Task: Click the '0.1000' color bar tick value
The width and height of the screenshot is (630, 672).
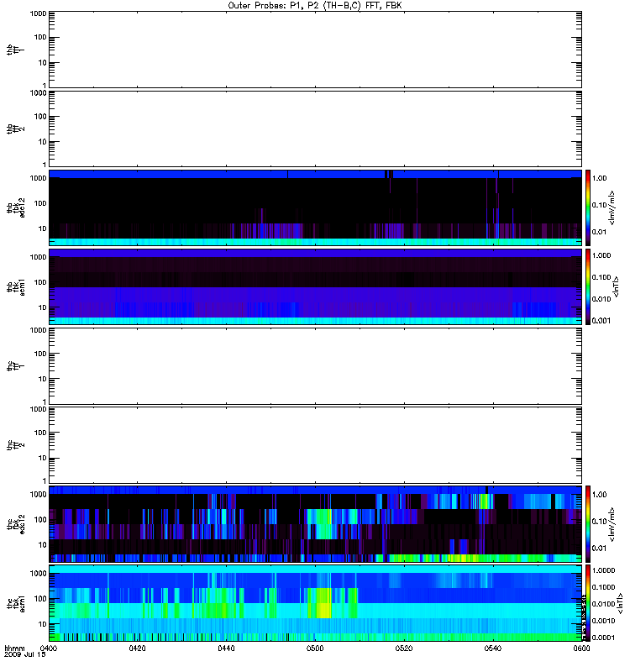Action: (x=603, y=587)
